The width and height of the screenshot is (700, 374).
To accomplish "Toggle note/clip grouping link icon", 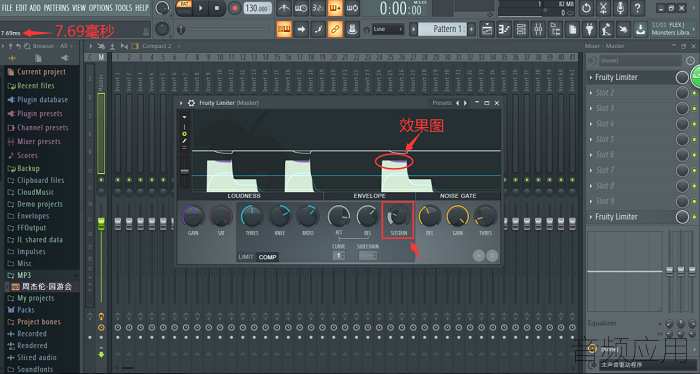I will 335,29.
